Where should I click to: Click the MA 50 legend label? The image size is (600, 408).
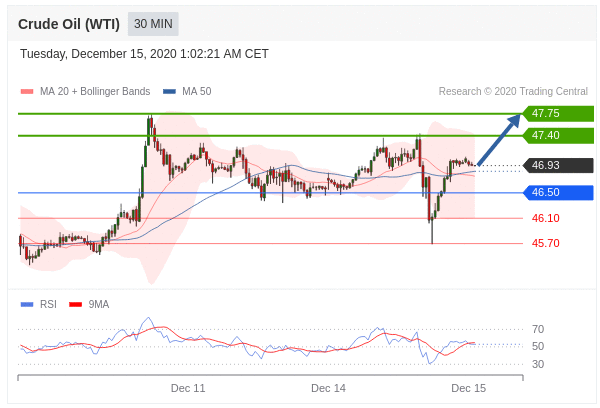point(197,91)
